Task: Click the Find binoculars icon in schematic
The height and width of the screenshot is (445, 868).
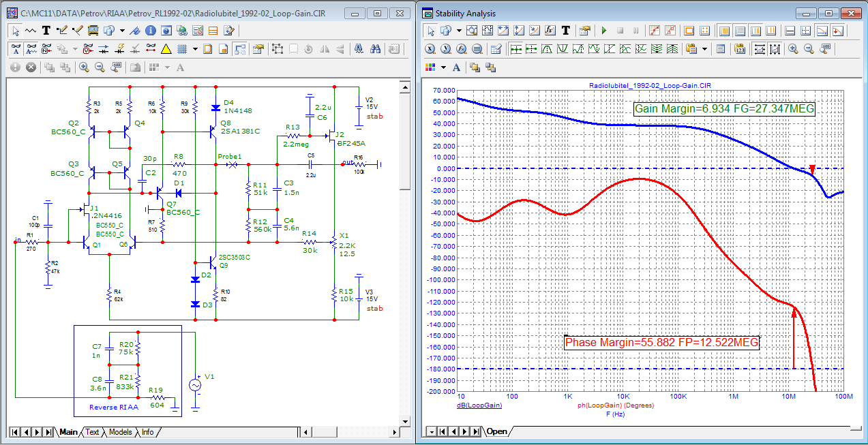Action: point(375,48)
